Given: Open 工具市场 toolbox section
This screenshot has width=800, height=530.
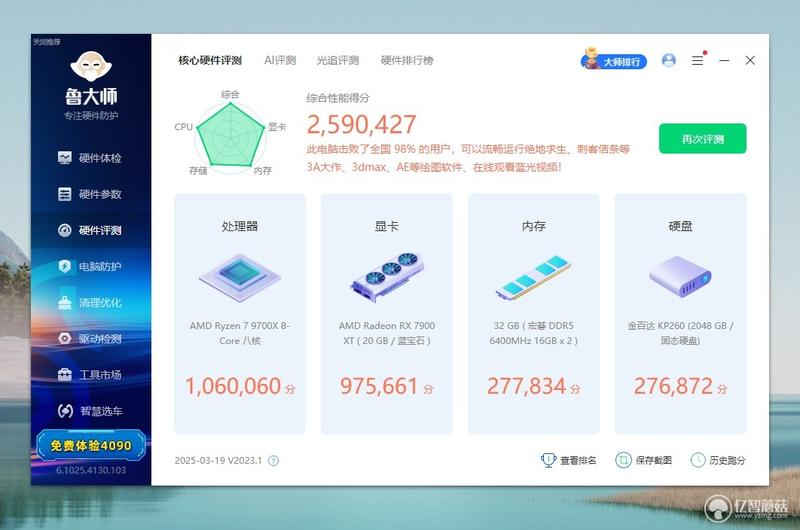Looking at the screenshot, I should coord(90,375).
